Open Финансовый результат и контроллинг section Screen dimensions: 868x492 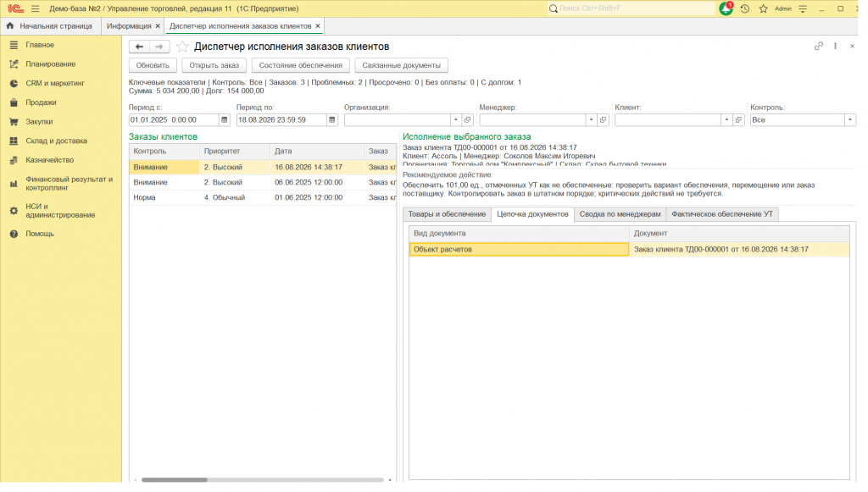pos(70,185)
